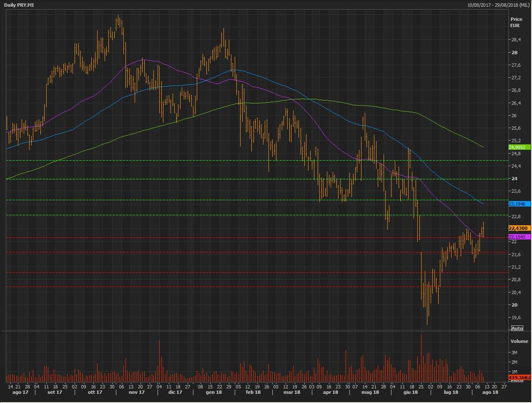This screenshot has width=532, height=403.
Task: Click the 'ago 18' month on time axis
Action: click(x=490, y=392)
